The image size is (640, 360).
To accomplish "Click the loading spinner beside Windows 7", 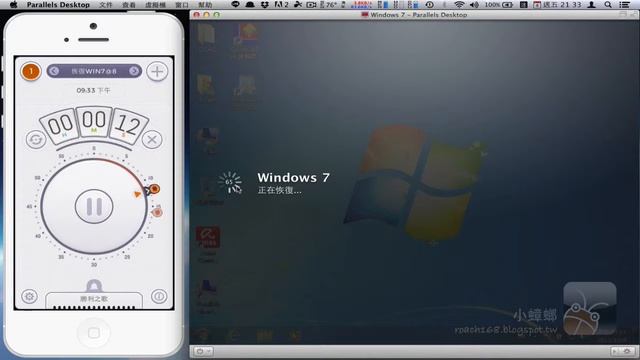I will 230,182.
